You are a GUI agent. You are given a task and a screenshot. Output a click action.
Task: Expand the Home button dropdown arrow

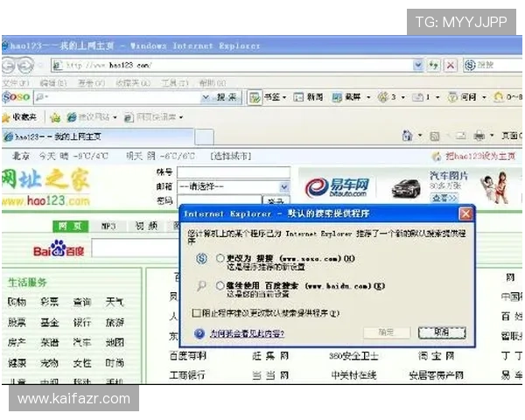click(420, 136)
